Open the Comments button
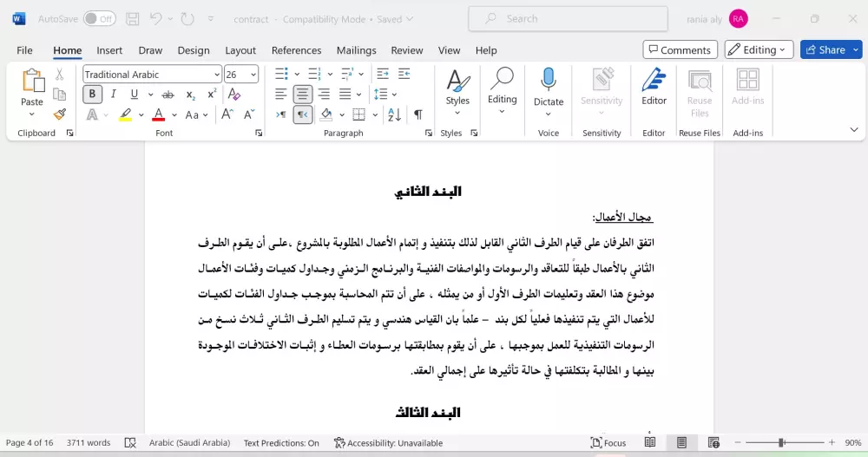Viewport: 868px width, 457px height. pyautogui.click(x=680, y=49)
